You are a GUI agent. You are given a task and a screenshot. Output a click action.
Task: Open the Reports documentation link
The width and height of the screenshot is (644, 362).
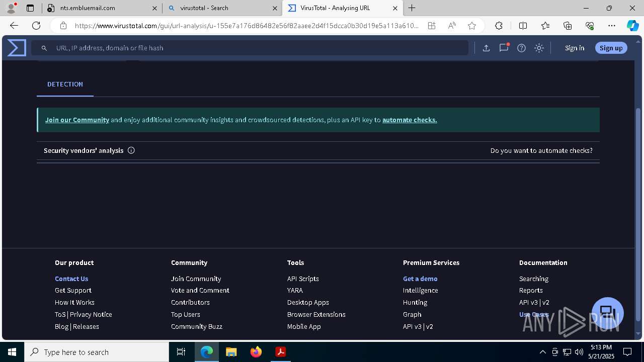(531, 290)
